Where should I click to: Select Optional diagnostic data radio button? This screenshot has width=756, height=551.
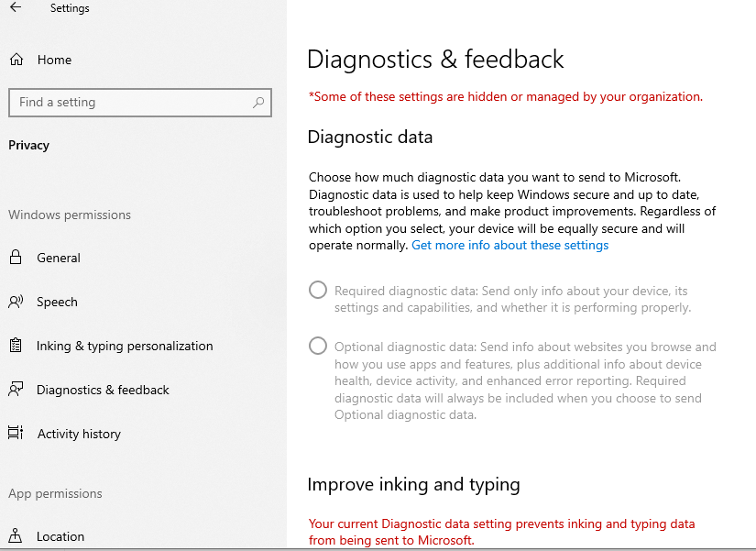tap(318, 346)
